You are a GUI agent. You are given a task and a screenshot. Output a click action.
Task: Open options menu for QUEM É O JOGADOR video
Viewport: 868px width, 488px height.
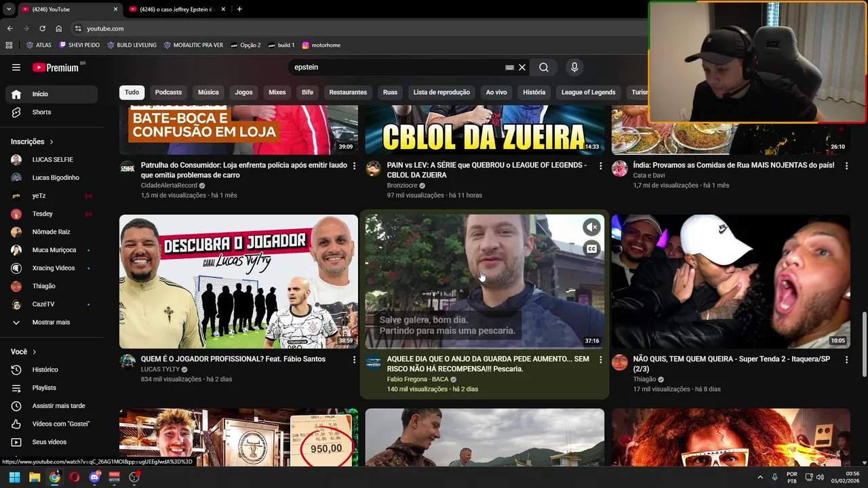(x=354, y=360)
